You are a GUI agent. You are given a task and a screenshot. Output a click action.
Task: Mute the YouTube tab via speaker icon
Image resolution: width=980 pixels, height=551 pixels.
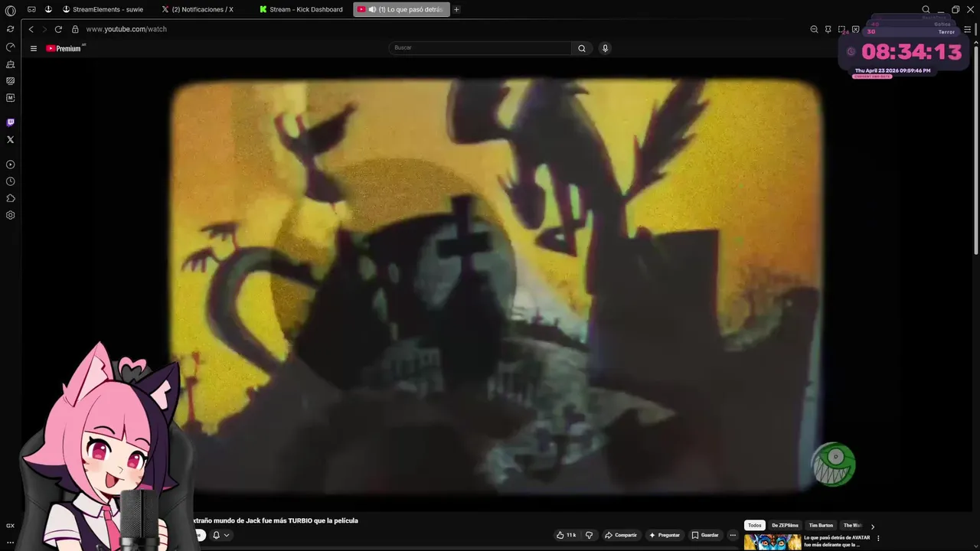coord(372,9)
